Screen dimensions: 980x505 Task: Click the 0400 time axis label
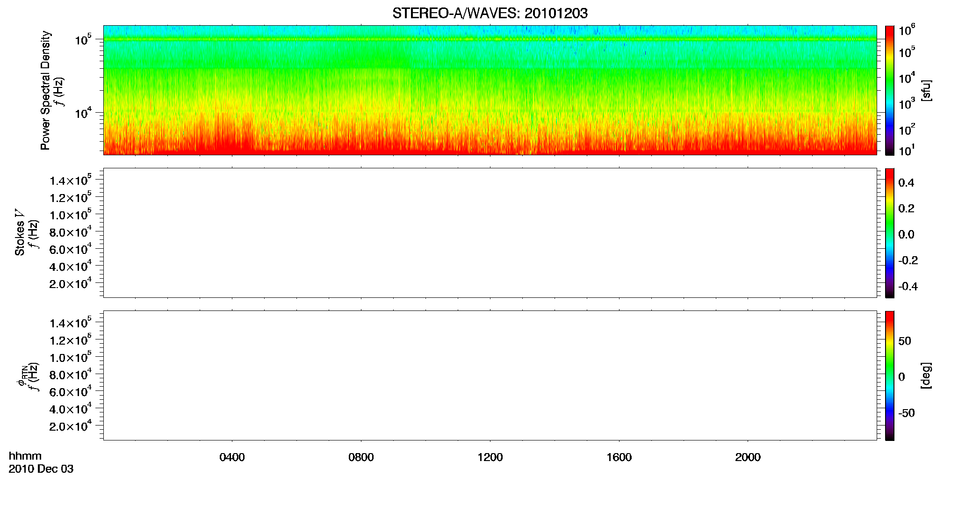pyautogui.click(x=232, y=457)
